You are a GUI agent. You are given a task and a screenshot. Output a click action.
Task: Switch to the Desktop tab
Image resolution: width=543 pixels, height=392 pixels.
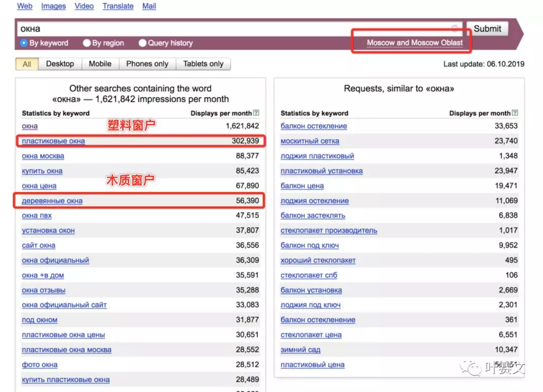pos(60,64)
